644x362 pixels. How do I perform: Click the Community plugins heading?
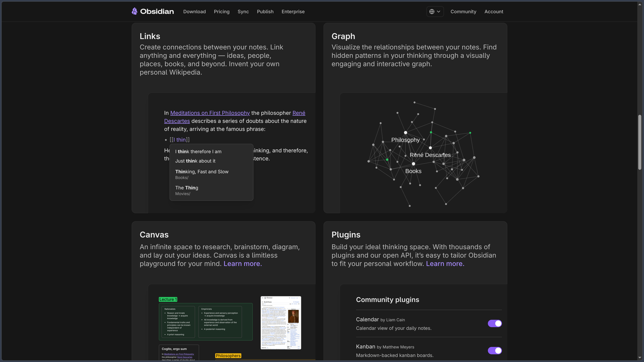click(x=388, y=299)
